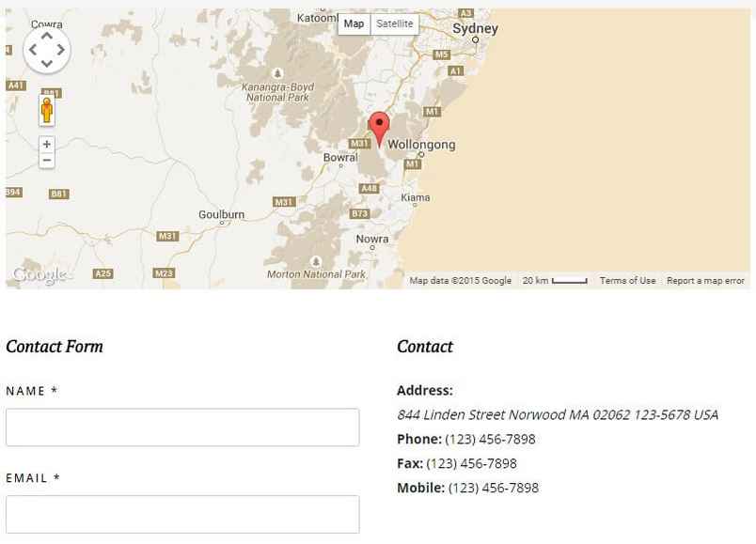Zoom in using the plus button

pos(46,145)
